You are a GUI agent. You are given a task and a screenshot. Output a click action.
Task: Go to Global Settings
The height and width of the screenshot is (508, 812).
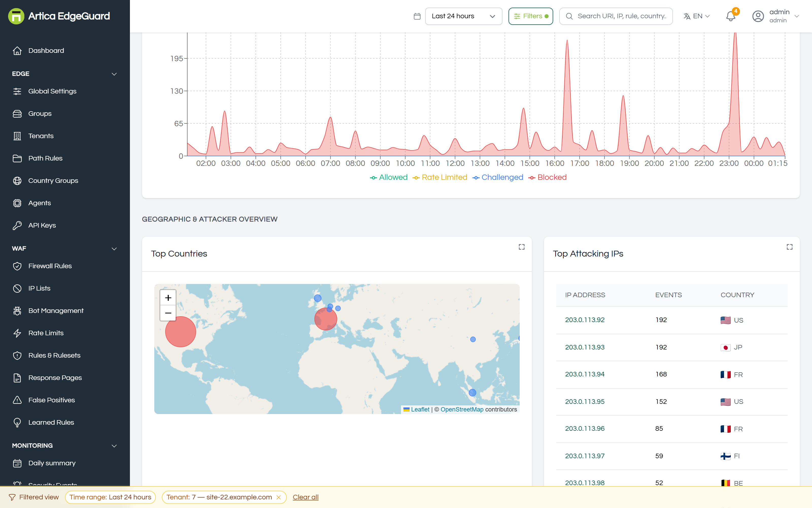pos(65,91)
